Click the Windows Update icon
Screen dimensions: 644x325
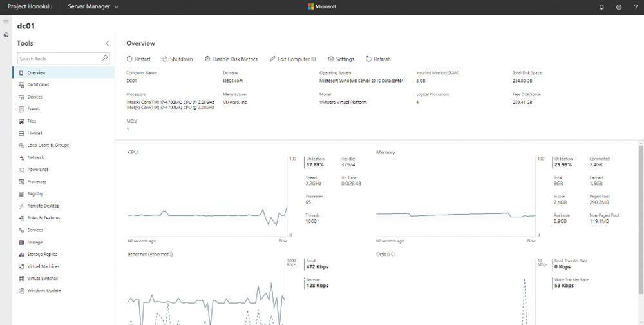21,290
